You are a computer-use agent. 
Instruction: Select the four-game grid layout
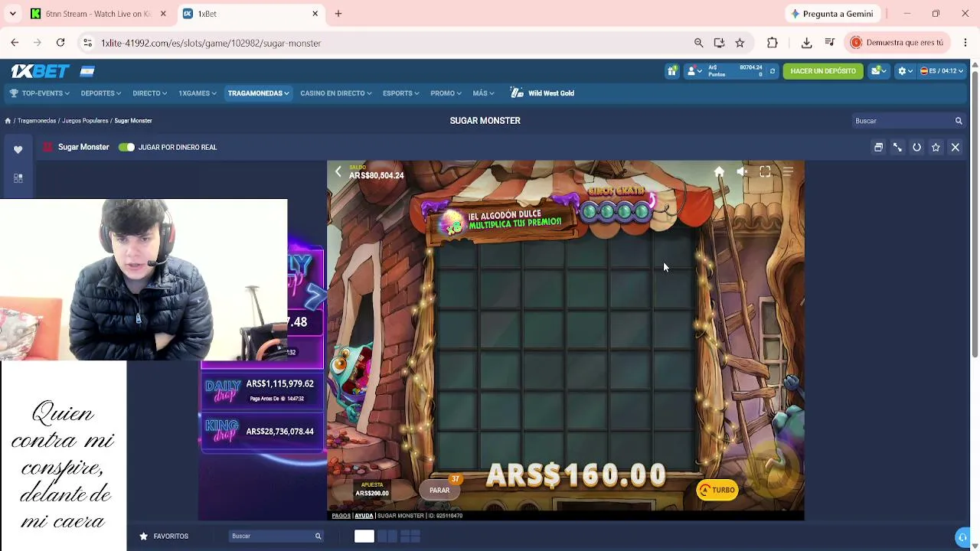click(x=410, y=536)
